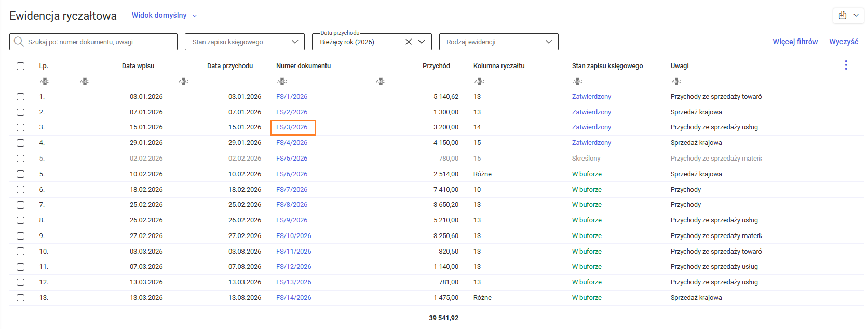Check the row checkbox for FS/3/2026
The height and width of the screenshot is (329, 868).
click(x=20, y=127)
